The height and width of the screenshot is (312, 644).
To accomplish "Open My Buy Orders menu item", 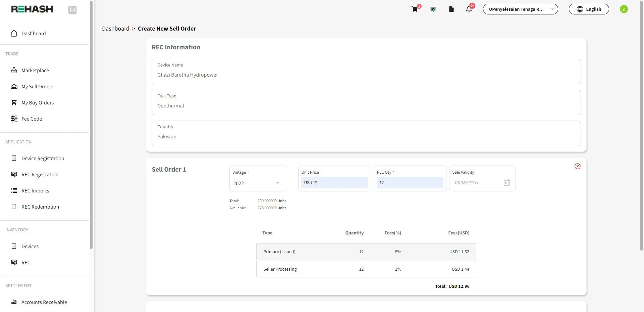I will coord(38,102).
